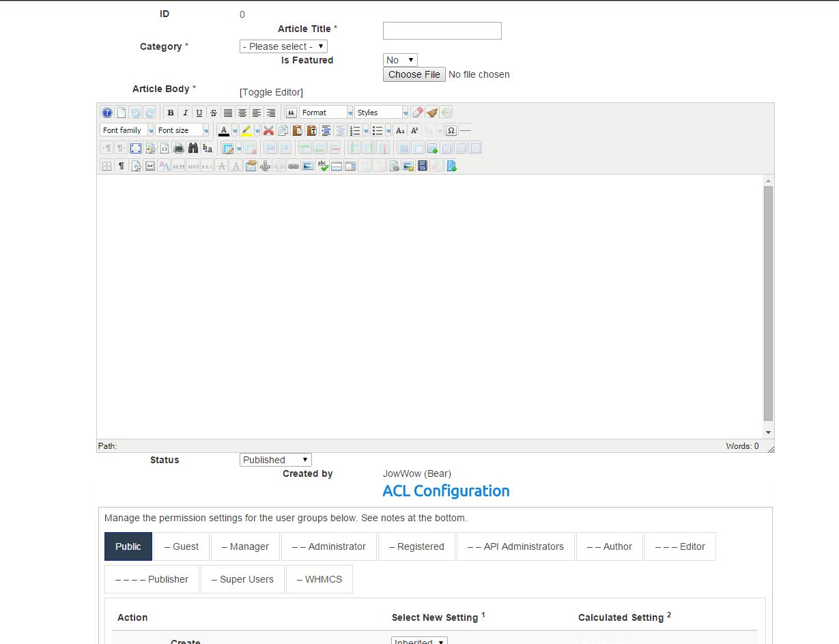
Task: Toggle Underline formatting
Action: [x=199, y=113]
